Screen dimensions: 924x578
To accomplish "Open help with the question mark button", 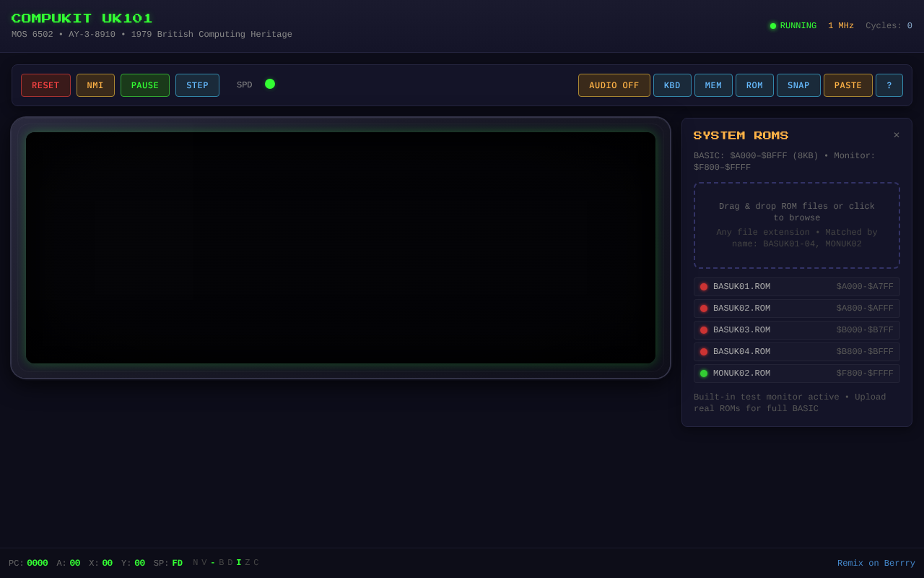I will click(x=889, y=85).
